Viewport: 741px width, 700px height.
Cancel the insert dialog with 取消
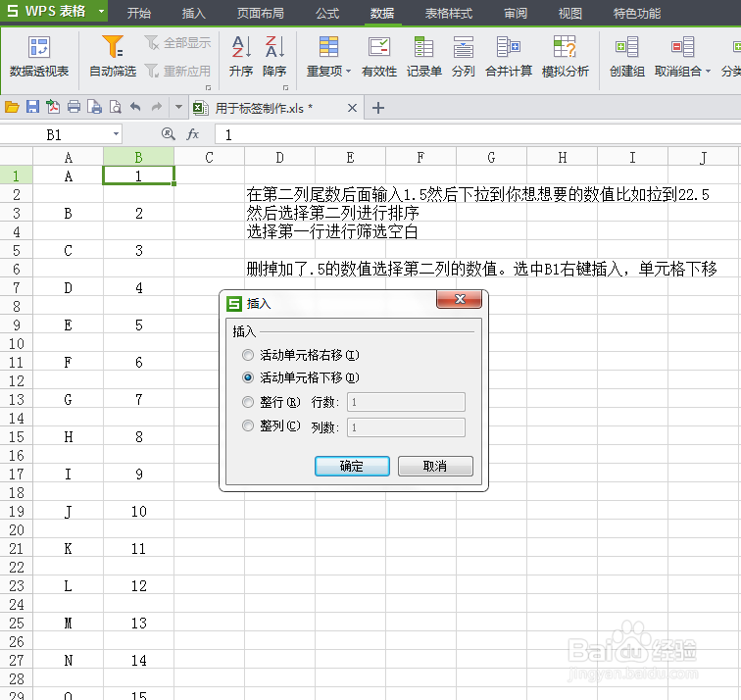pyautogui.click(x=435, y=466)
